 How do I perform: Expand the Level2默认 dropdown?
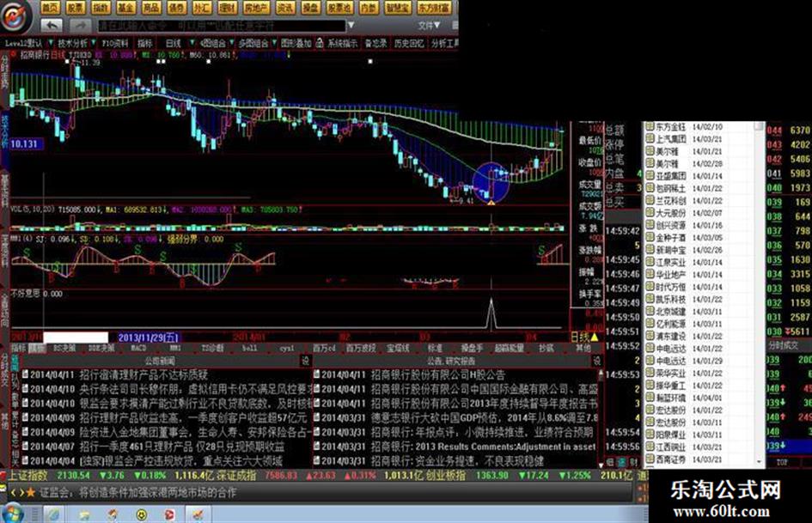pos(51,43)
